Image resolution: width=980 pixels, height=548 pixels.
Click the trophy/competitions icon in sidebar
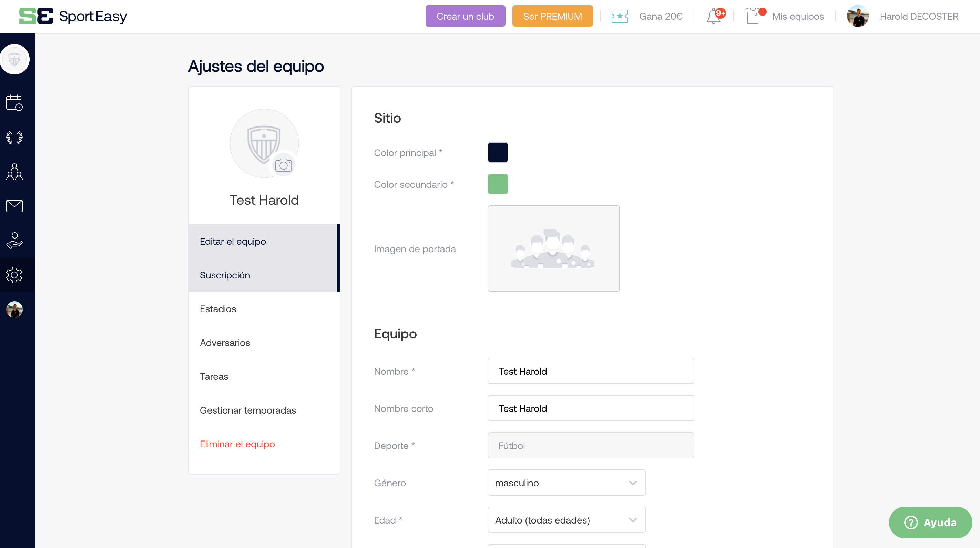(x=15, y=137)
